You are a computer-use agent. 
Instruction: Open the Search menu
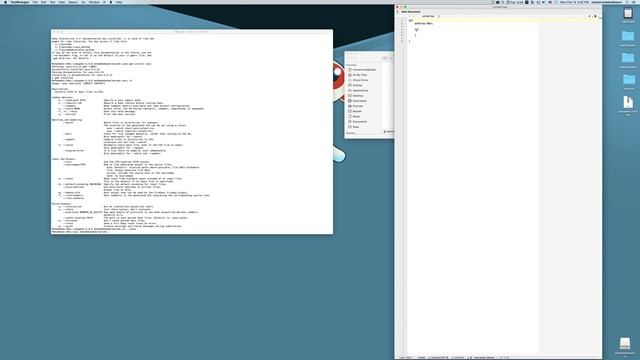(x=73, y=2)
